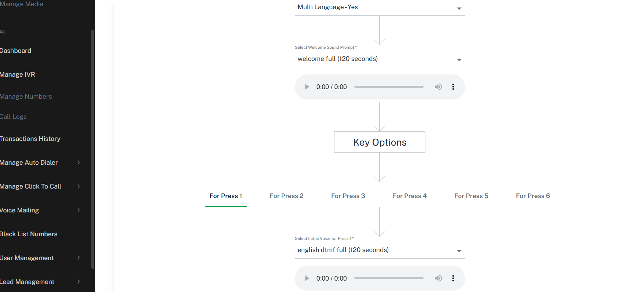Viewport: 644px width, 292px height.
Task: Open the Multi Language dropdown
Action: (380, 7)
